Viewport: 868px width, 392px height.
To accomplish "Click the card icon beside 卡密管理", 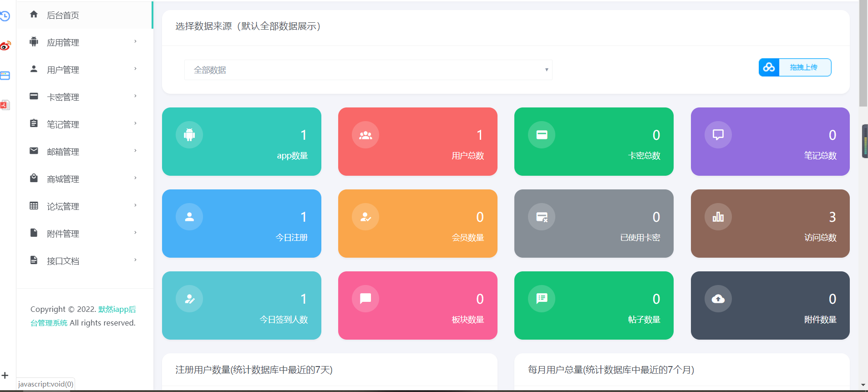I will point(34,97).
